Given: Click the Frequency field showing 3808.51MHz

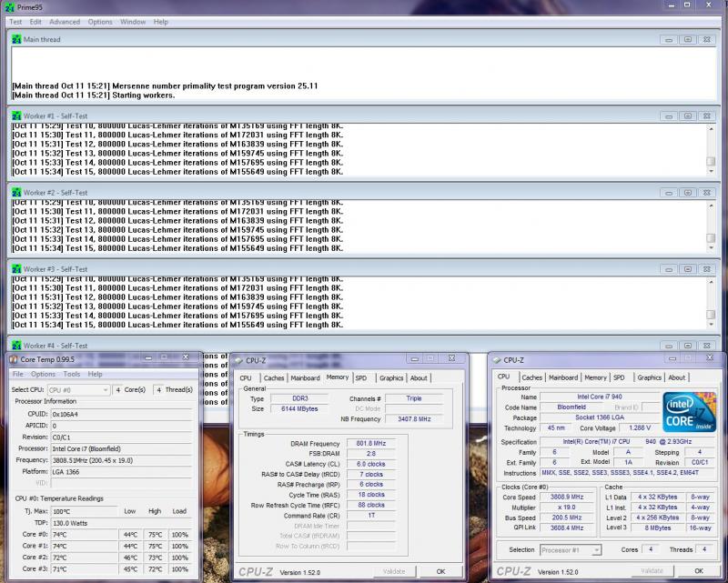Looking at the screenshot, I should pyautogui.click(x=121, y=460).
